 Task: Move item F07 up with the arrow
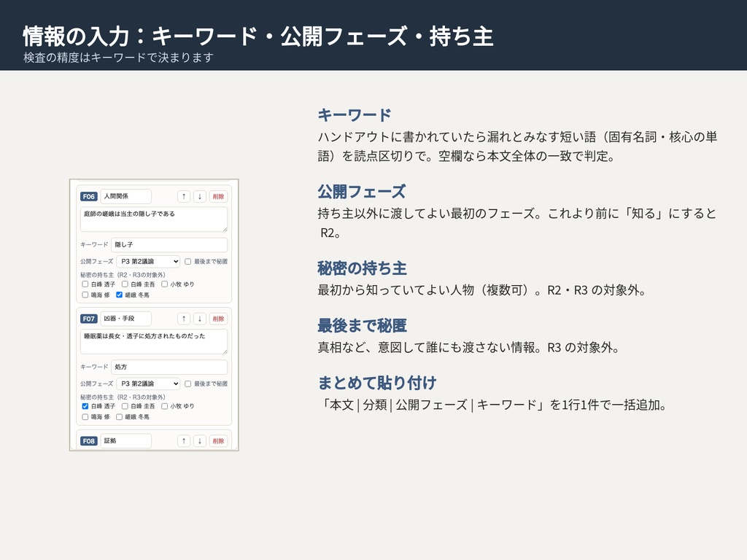pos(184,319)
